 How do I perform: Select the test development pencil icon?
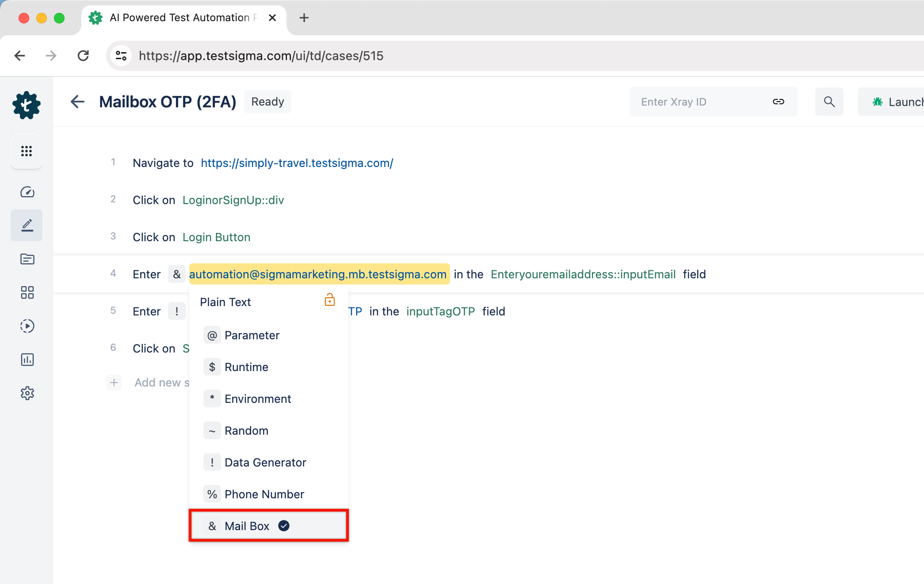tap(27, 225)
